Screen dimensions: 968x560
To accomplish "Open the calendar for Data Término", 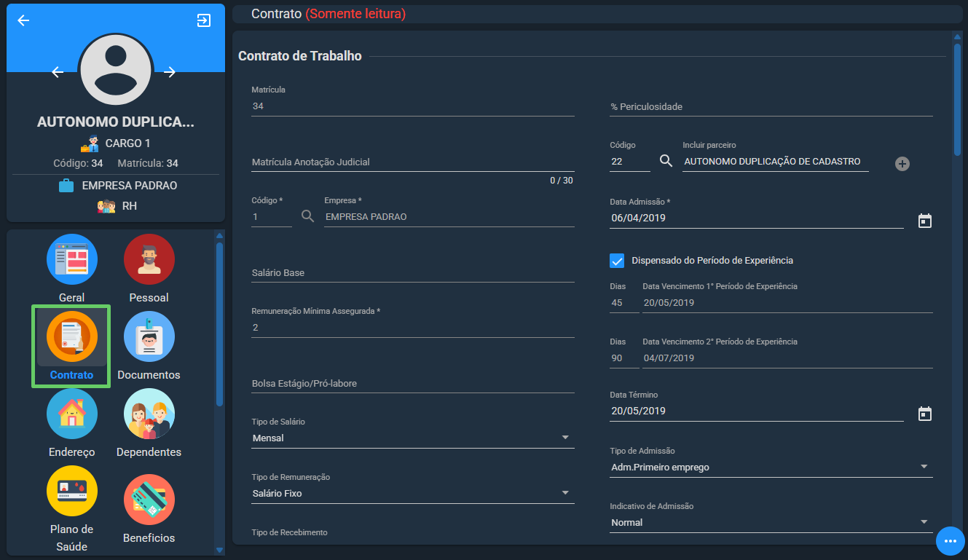I will tap(925, 414).
